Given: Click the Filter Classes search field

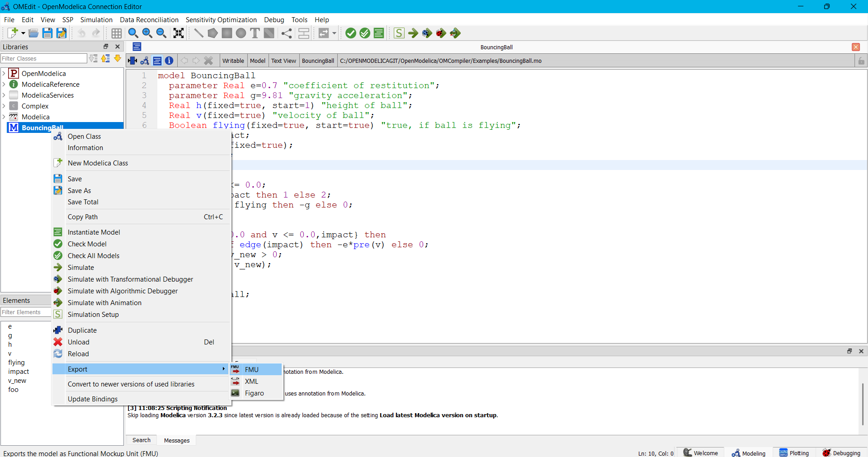Looking at the screenshot, I should [x=43, y=58].
